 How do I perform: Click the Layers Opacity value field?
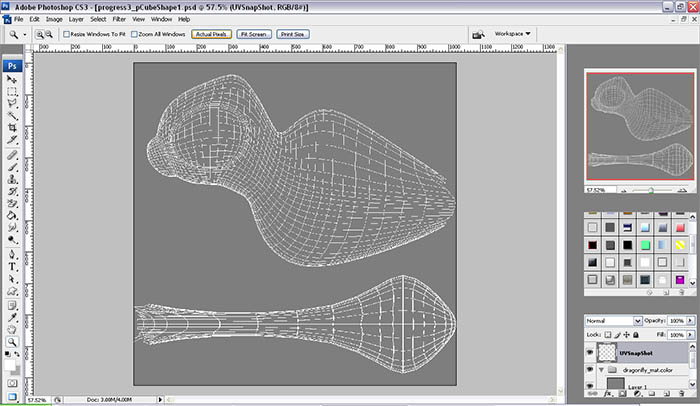[x=676, y=321]
